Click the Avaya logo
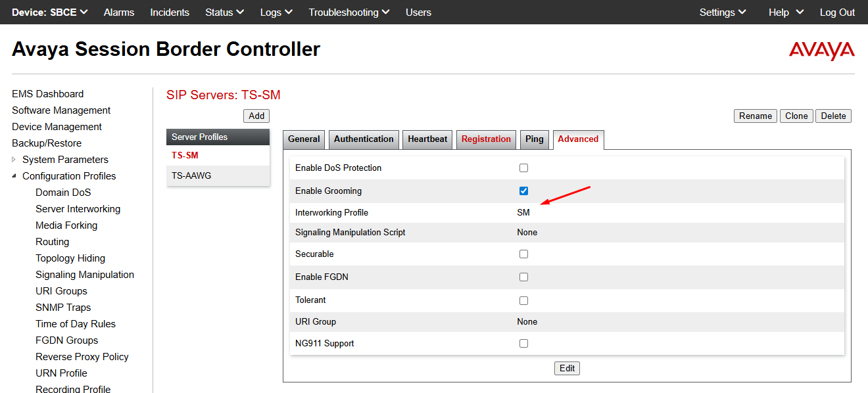 click(x=821, y=51)
